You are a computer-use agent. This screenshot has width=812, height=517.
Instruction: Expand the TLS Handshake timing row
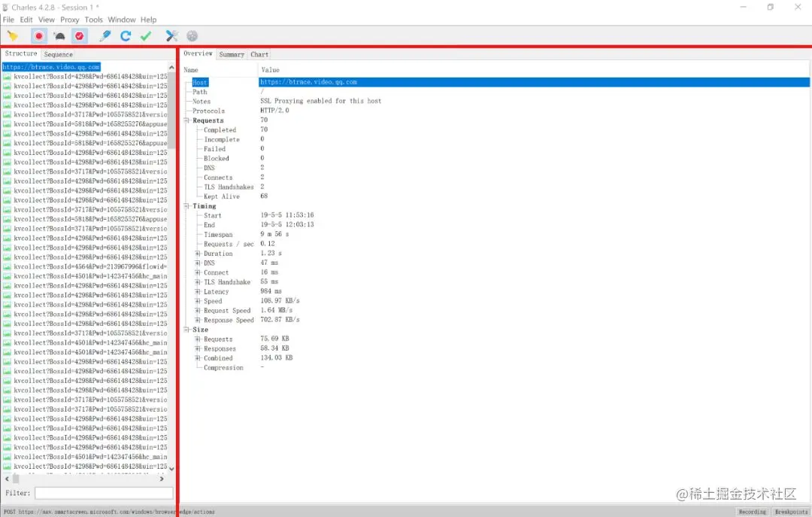[197, 282]
